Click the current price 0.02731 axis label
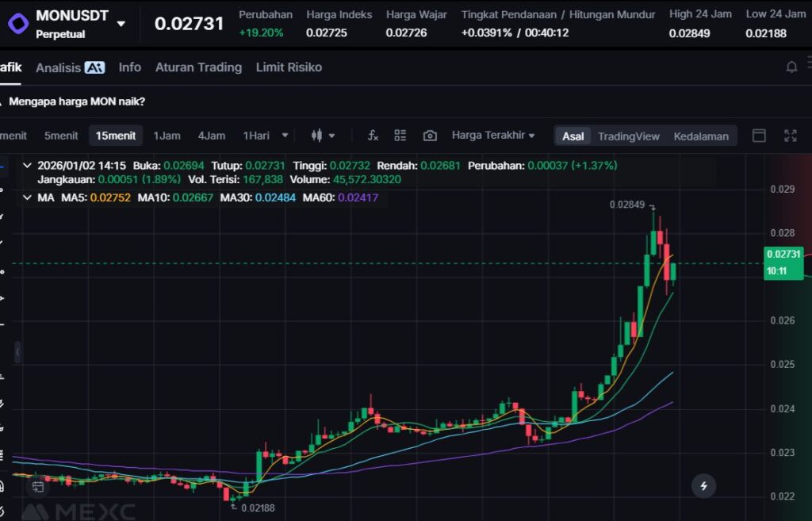 [x=783, y=255]
